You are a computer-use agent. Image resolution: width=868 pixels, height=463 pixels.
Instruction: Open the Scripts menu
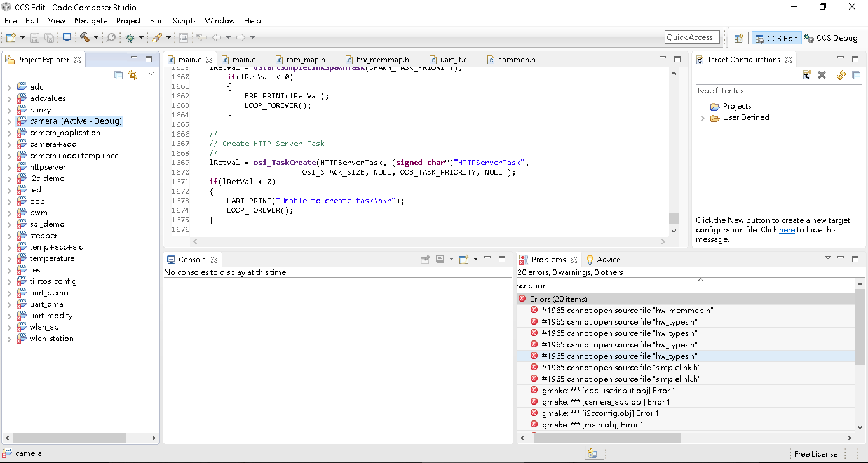(x=184, y=20)
